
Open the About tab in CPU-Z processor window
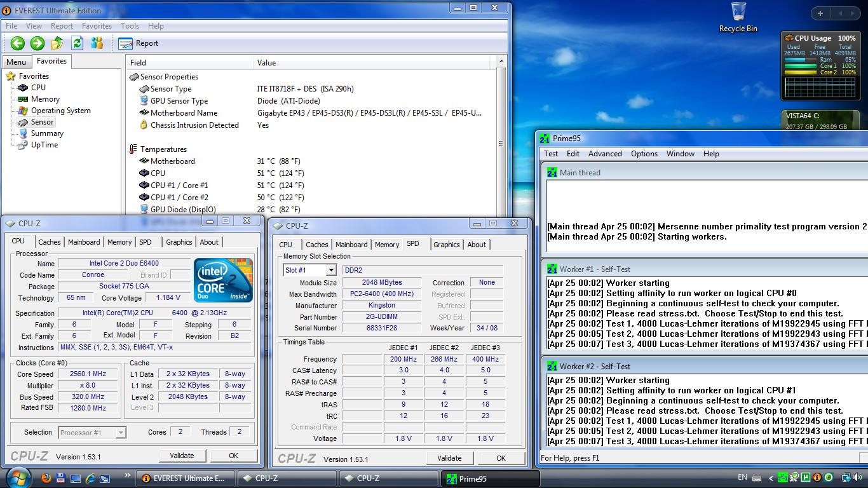click(209, 242)
